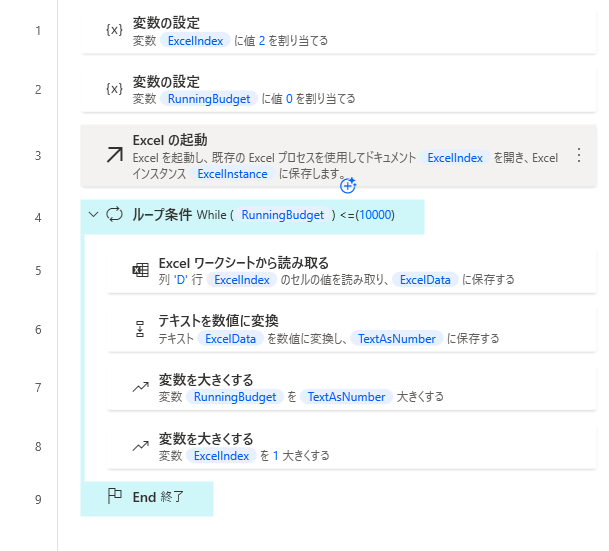This screenshot has width=609, height=551.
Task: Select the second 変数の設定 action title
Action: (166, 82)
